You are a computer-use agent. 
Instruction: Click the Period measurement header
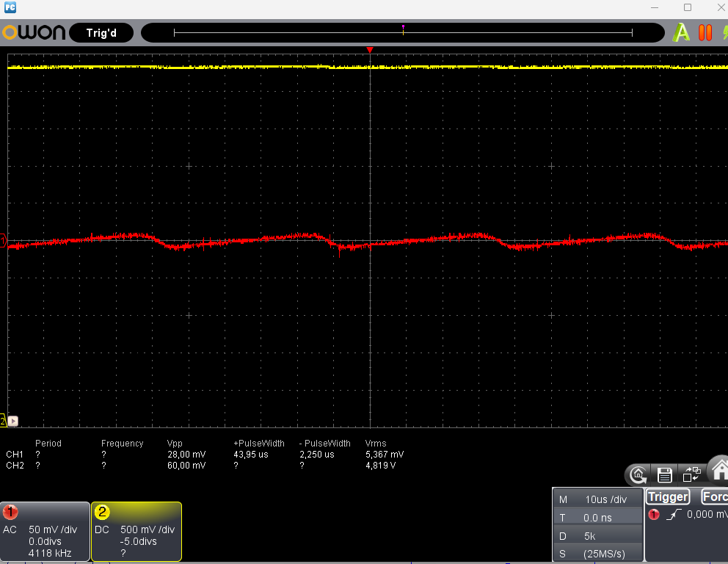point(48,444)
